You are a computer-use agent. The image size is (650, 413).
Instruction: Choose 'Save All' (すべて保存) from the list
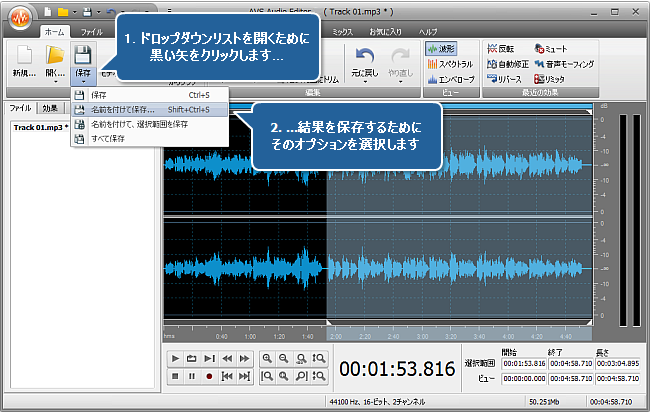point(105,139)
